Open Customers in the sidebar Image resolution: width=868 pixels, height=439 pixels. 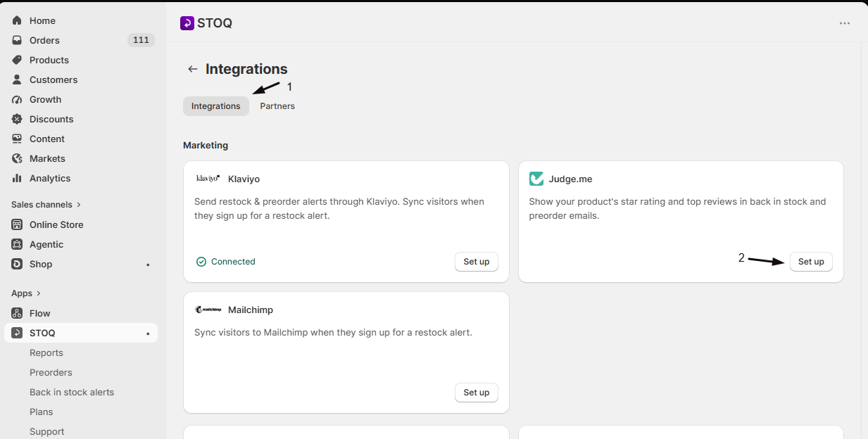(54, 79)
